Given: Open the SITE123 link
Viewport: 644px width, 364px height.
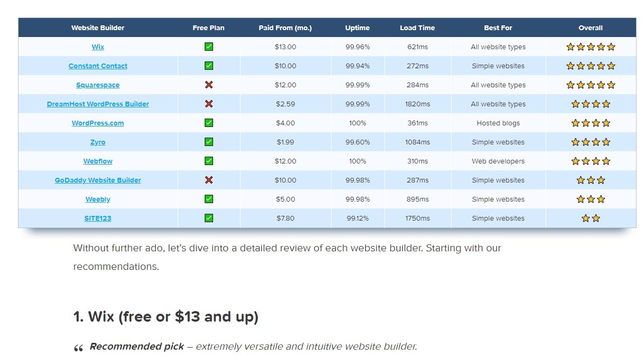Looking at the screenshot, I should tap(98, 219).
